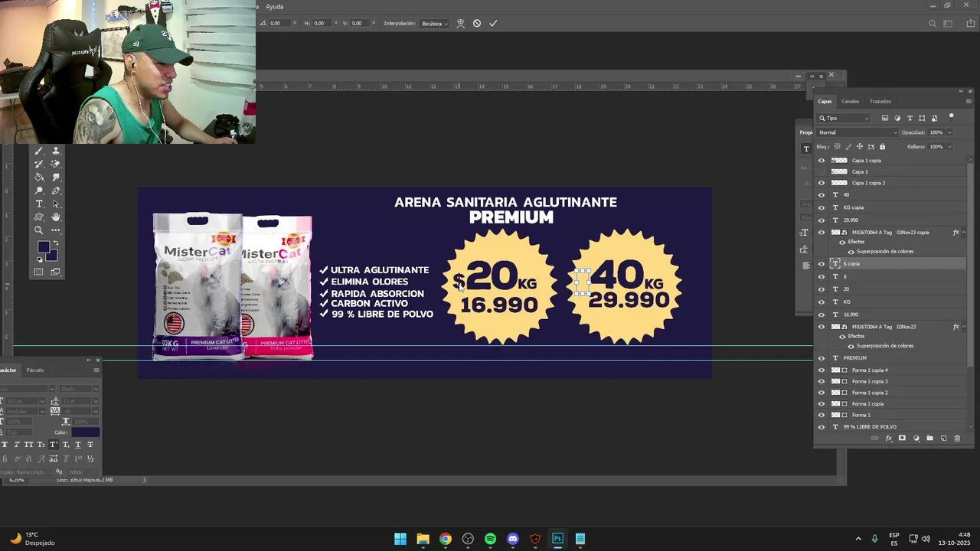Collapse effects of M026T0064 A Tag 03Nov23 copia
Screen dimensions: 980x551
pyautogui.click(x=965, y=232)
